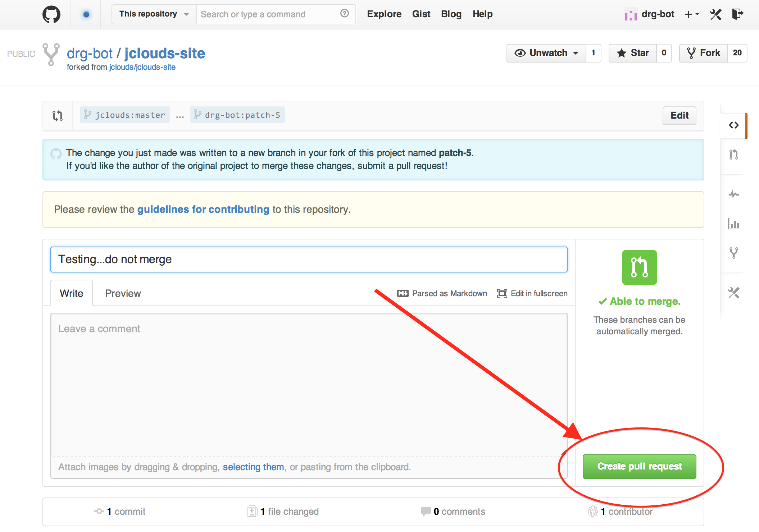Open the Code tab icon in sidebar
This screenshot has height=532, width=759.
tap(733, 125)
